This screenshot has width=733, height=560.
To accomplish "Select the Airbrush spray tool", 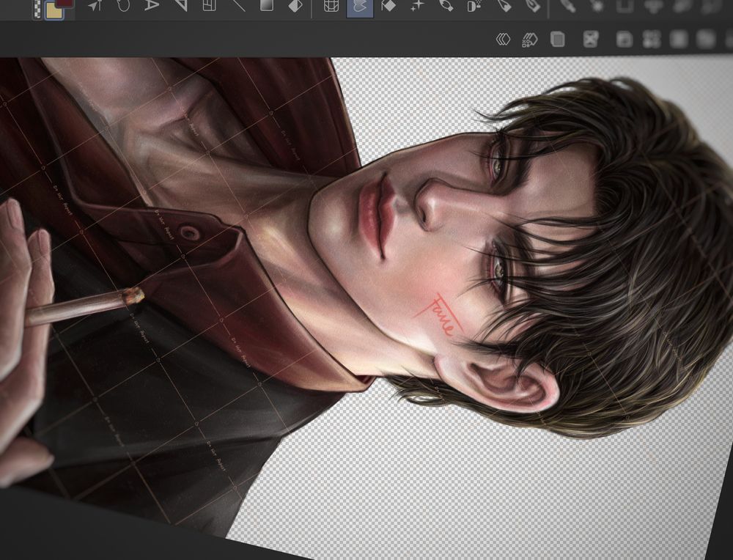I will 474,5.
